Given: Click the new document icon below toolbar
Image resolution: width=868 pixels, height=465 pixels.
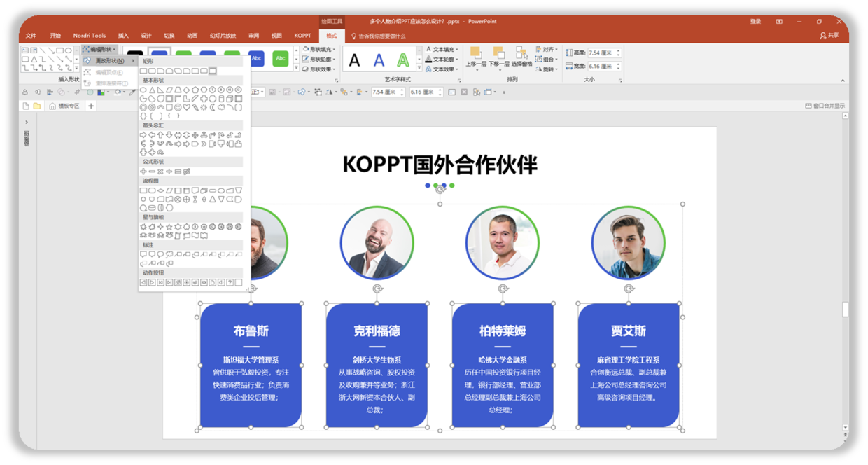Looking at the screenshot, I should click(26, 106).
